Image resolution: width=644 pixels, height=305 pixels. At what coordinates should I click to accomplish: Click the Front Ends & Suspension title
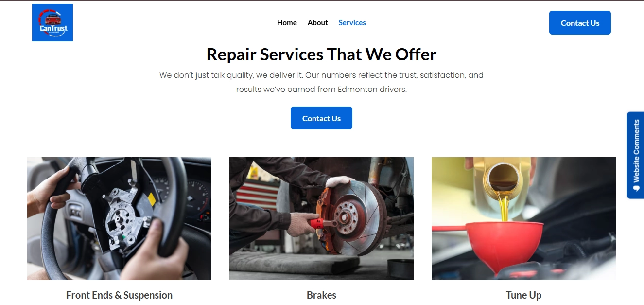tap(119, 295)
